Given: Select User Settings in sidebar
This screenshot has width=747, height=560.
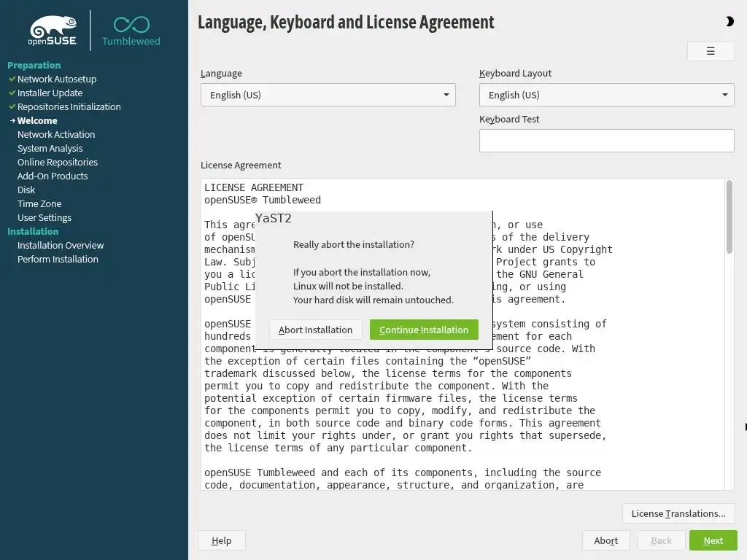Looking at the screenshot, I should coord(44,217).
